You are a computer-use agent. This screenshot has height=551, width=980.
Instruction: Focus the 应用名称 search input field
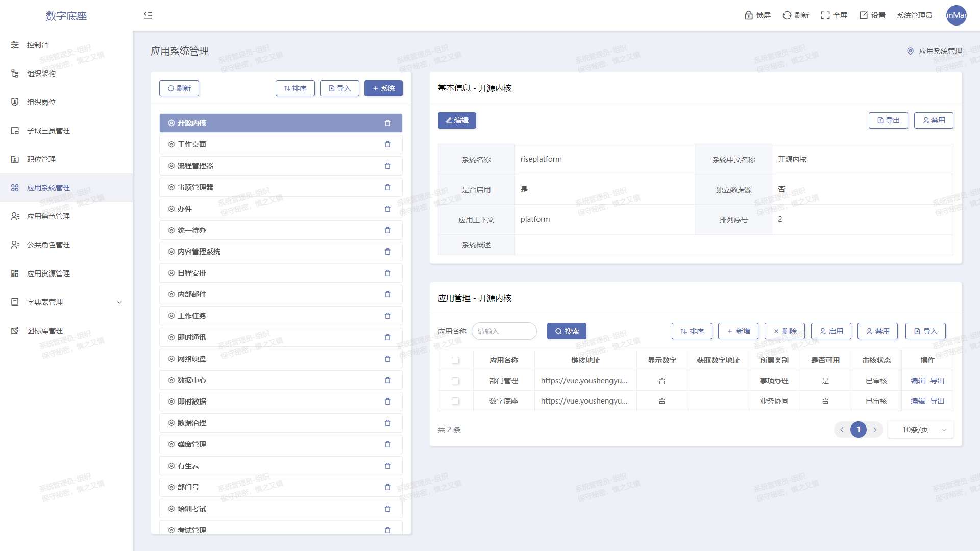pyautogui.click(x=504, y=331)
